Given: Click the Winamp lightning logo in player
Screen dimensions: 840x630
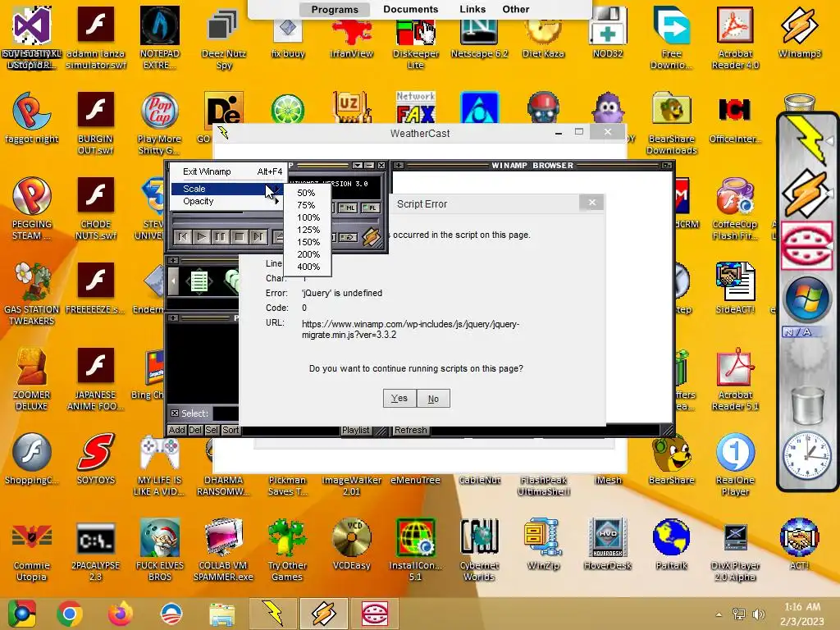Looking at the screenshot, I should pyautogui.click(x=371, y=236).
